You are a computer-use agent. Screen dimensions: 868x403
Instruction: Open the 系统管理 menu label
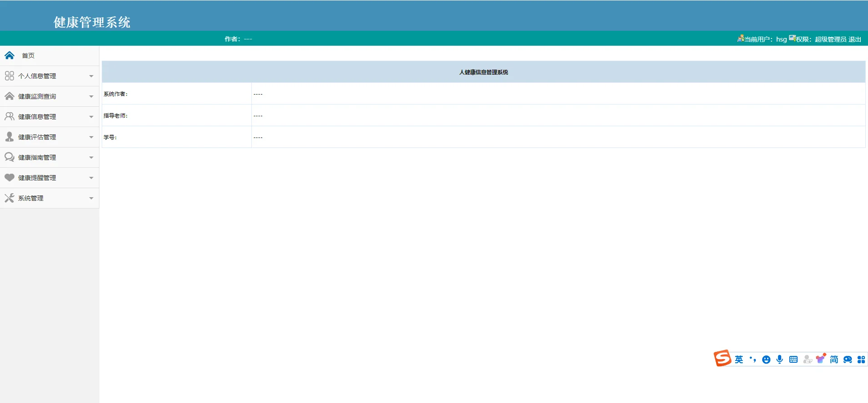click(31, 198)
